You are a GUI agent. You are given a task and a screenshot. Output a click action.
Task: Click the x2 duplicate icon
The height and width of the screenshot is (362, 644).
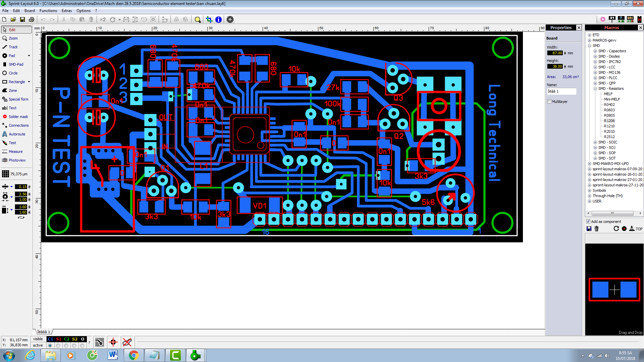coord(103,19)
